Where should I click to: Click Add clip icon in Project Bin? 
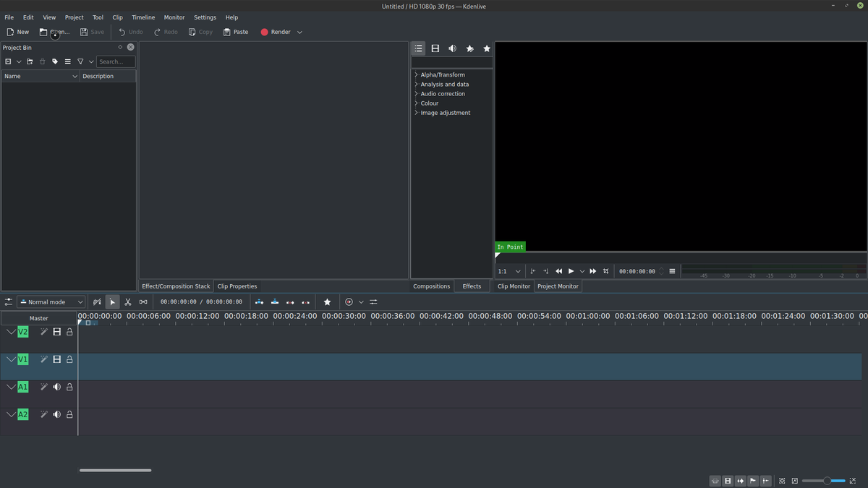click(8, 61)
